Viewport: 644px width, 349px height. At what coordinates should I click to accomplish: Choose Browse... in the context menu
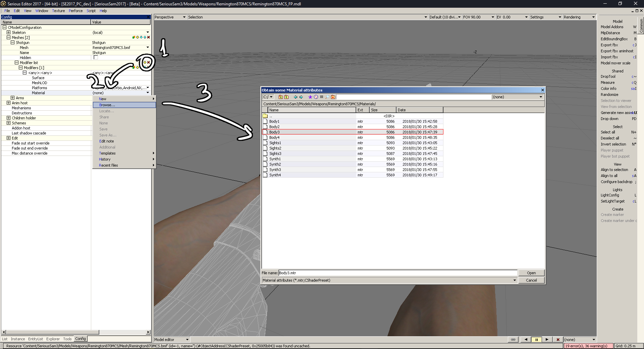pos(124,105)
